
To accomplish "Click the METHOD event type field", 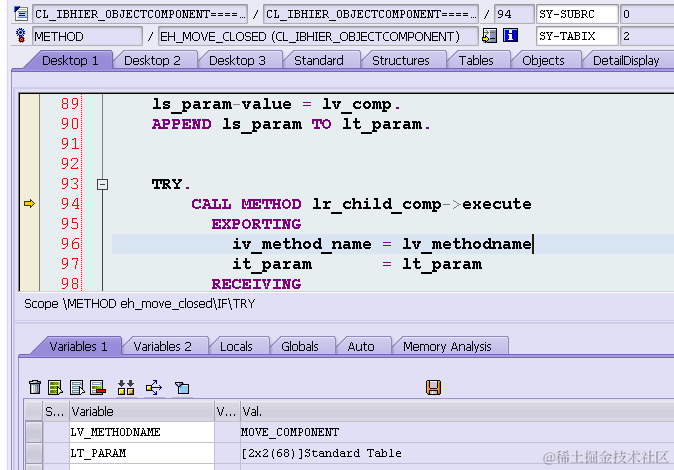I will 87,37.
